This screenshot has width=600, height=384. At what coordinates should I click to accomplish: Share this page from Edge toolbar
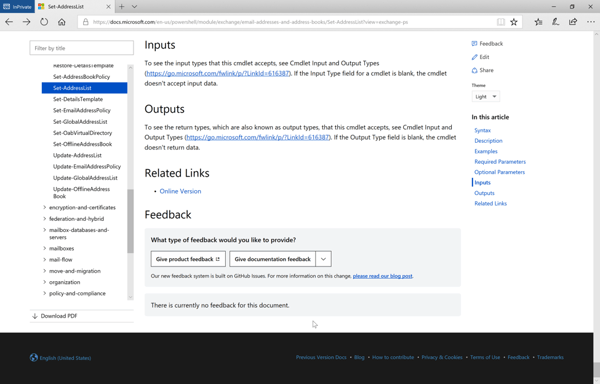[573, 22]
